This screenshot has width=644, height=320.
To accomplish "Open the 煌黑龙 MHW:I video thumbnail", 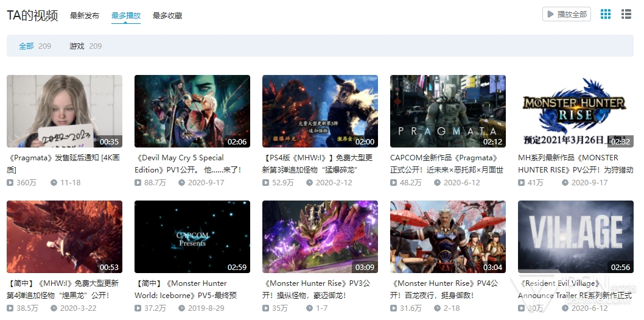I will 64,236.
